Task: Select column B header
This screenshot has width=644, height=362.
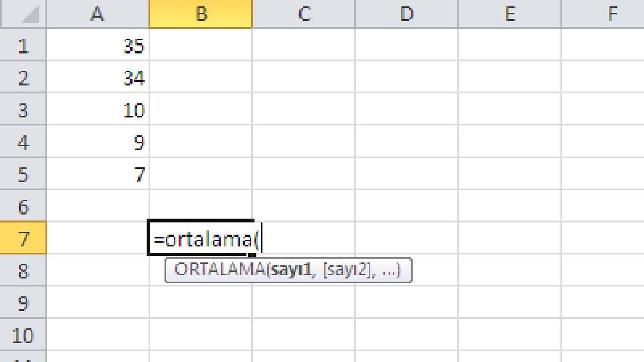Action: (200, 14)
